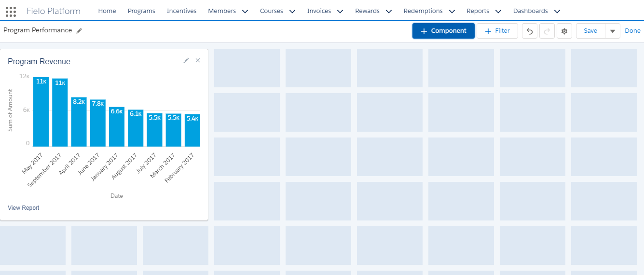Select the June 2017 bar labeled 7.8K

[97, 123]
